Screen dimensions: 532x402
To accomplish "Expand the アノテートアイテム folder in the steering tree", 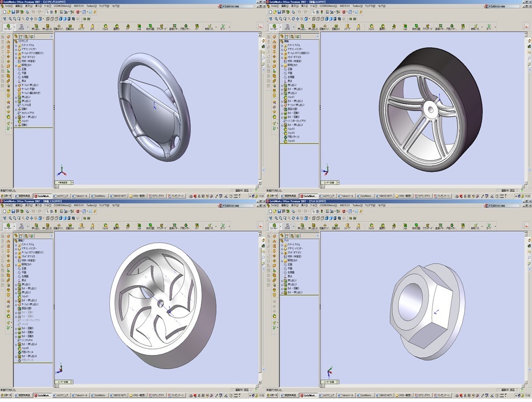I will [x=17, y=46].
